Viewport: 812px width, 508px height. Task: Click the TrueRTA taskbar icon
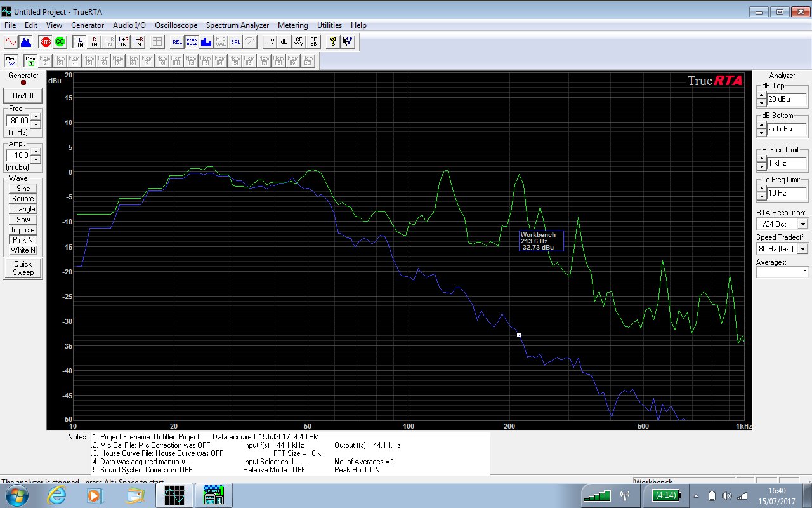coord(174,495)
